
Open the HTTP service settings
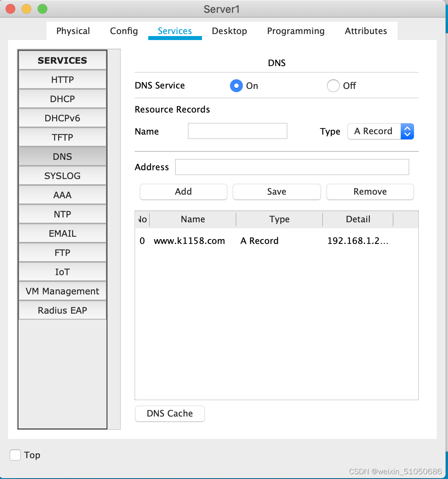pos(62,79)
